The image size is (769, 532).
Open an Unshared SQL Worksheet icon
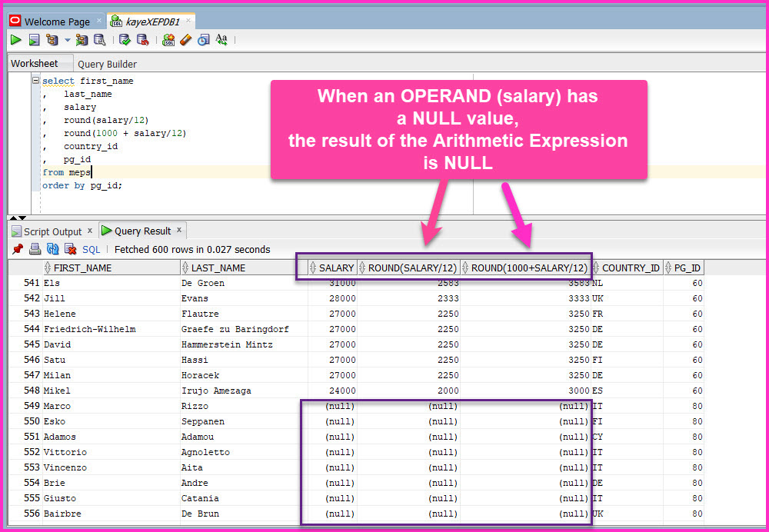point(168,40)
